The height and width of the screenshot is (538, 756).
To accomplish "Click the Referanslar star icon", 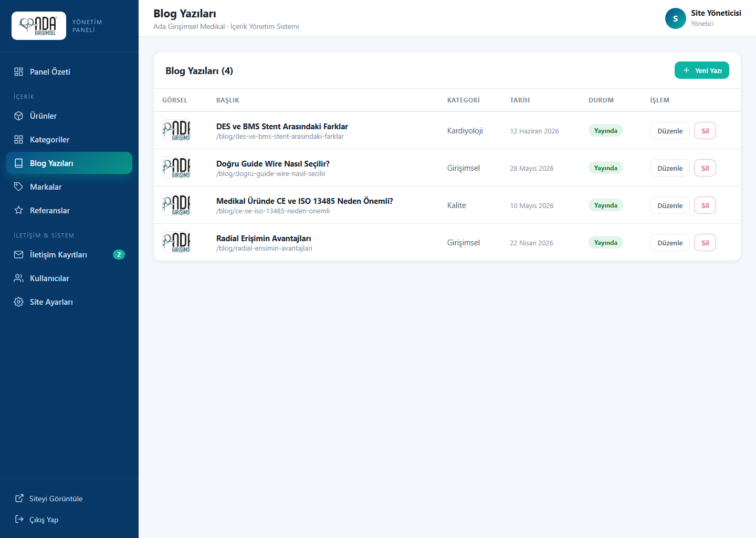I will (19, 210).
